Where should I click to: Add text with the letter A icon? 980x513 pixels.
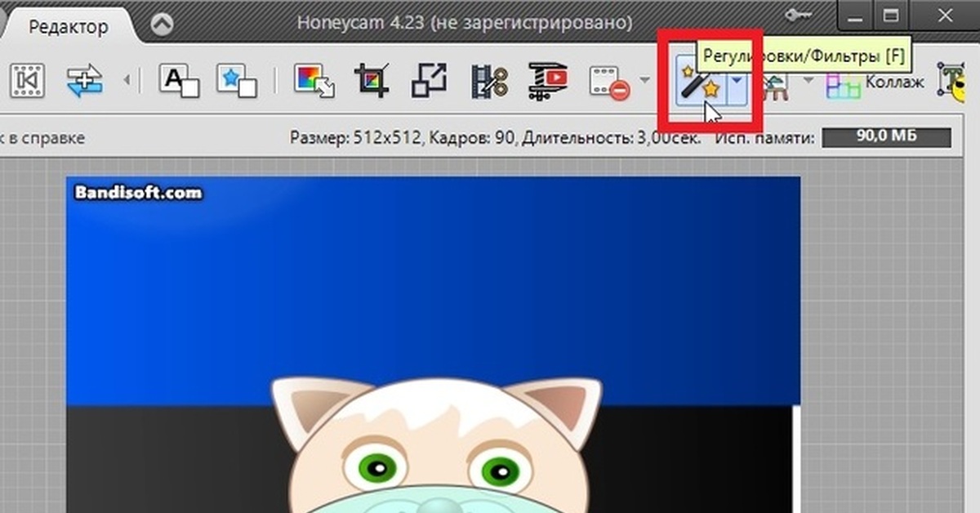click(179, 81)
